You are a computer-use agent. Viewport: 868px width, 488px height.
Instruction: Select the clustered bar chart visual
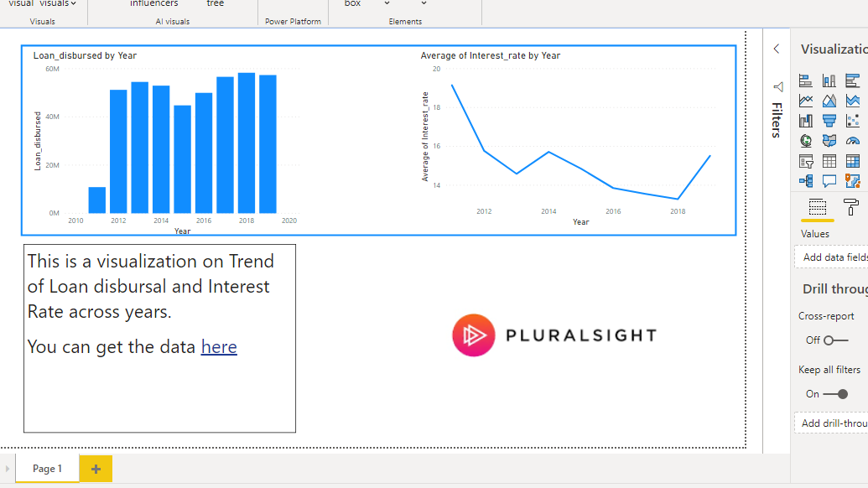[853, 80]
